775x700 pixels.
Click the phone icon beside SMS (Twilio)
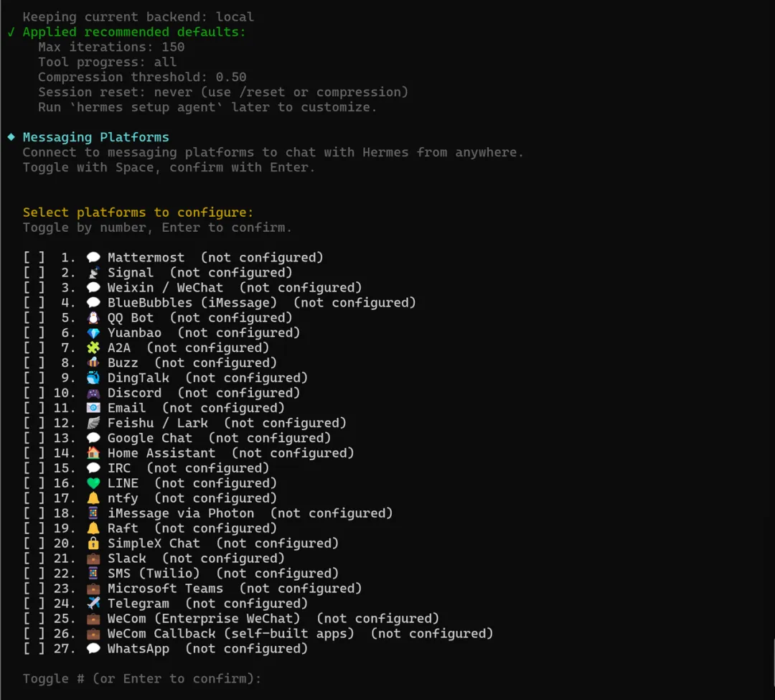(93, 573)
